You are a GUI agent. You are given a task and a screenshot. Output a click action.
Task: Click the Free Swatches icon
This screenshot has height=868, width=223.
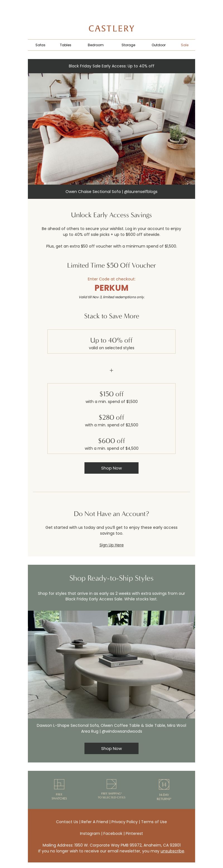click(59, 784)
